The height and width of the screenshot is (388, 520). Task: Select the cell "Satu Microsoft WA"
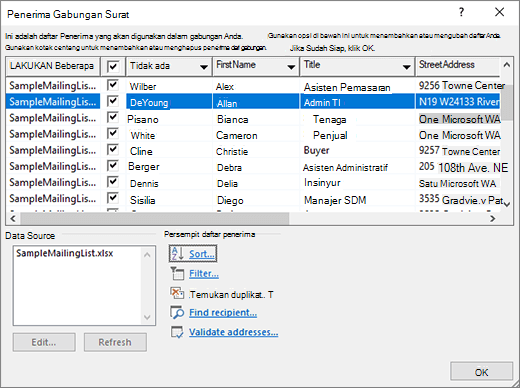click(x=457, y=183)
